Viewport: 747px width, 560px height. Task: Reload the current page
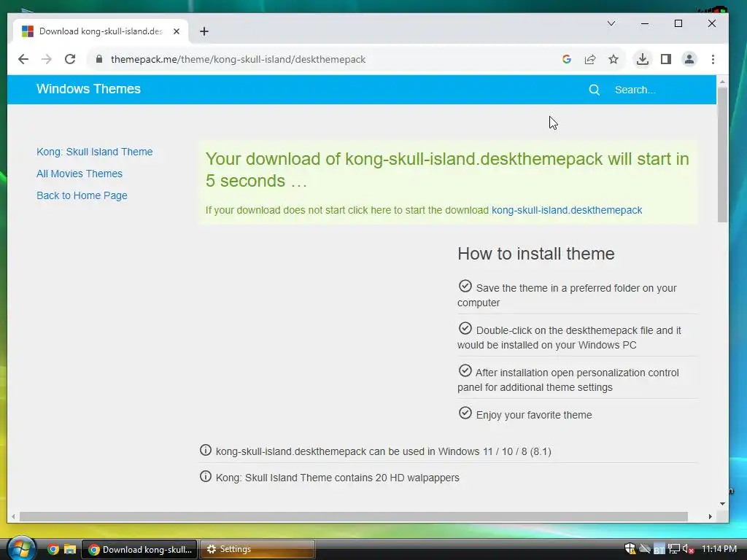pos(70,59)
